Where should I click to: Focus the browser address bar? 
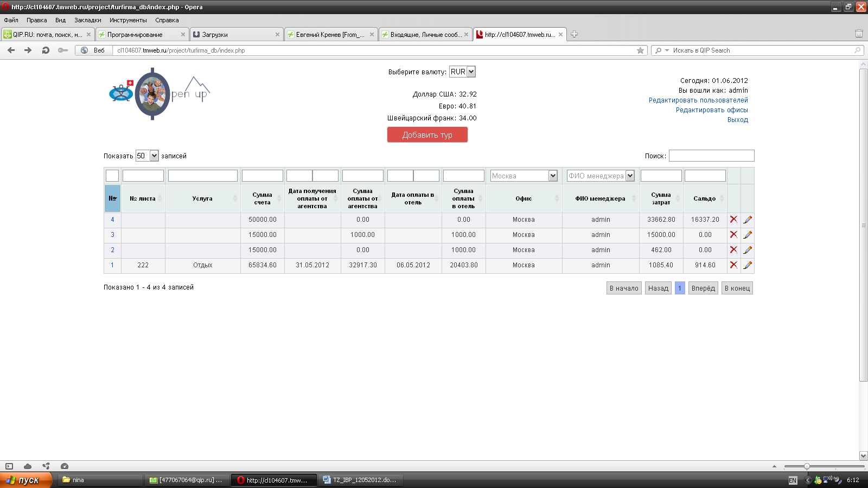(x=374, y=50)
